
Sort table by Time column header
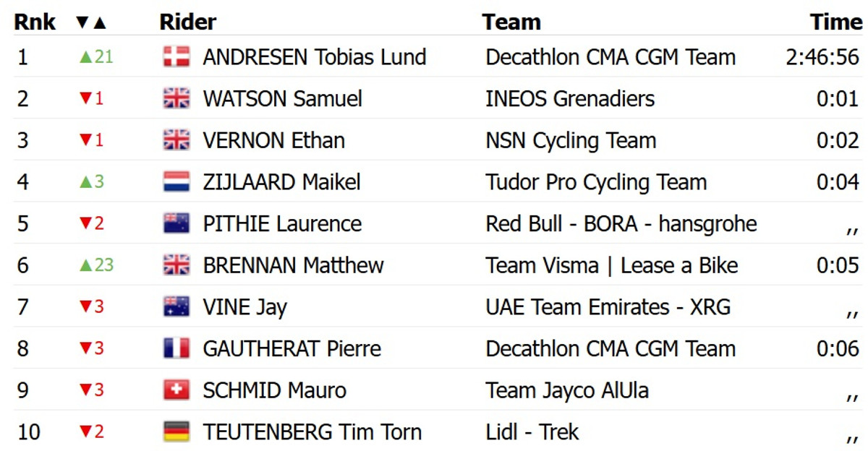(x=835, y=22)
